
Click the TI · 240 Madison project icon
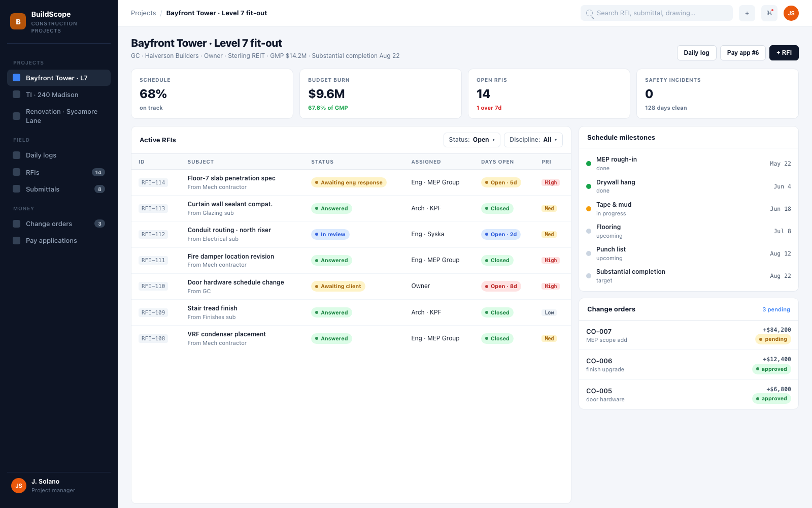point(17,94)
